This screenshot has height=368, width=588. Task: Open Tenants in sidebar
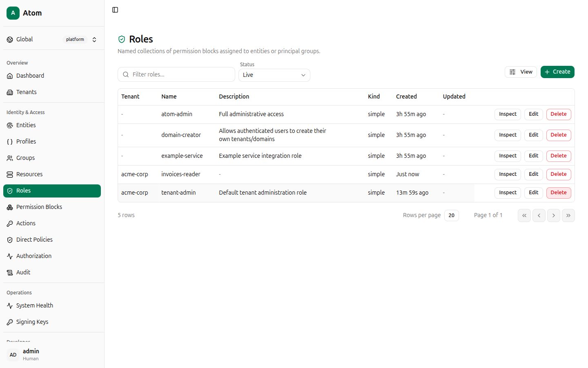tap(52, 92)
